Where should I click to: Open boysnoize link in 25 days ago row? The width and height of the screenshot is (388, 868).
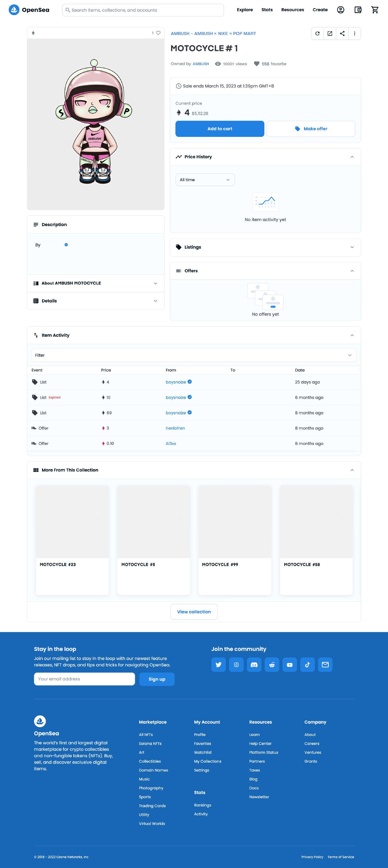[176, 382]
